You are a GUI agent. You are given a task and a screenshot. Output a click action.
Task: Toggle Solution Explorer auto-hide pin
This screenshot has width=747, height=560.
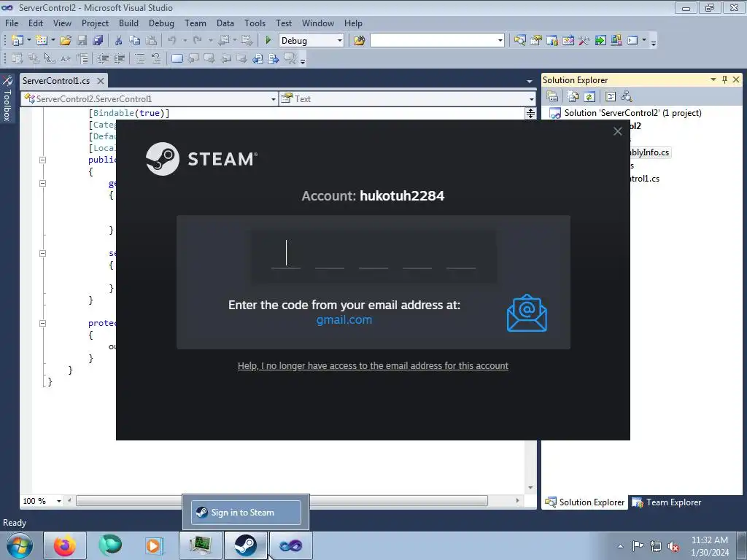(x=724, y=79)
